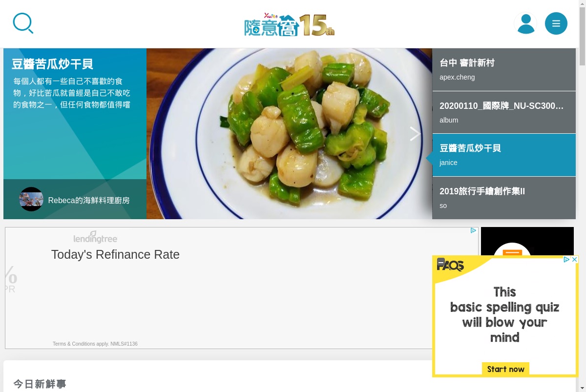Click the AdChoices icon on FAQS ad

[566, 259]
